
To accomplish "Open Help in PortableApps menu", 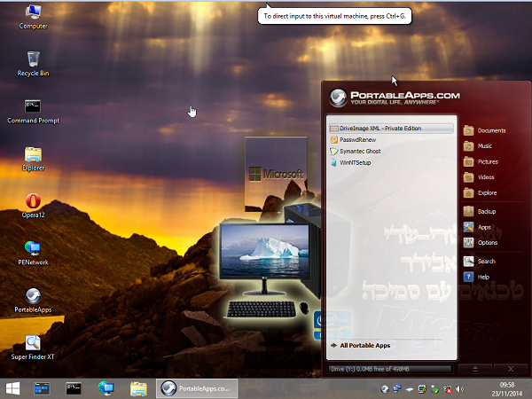I will tap(476, 277).
